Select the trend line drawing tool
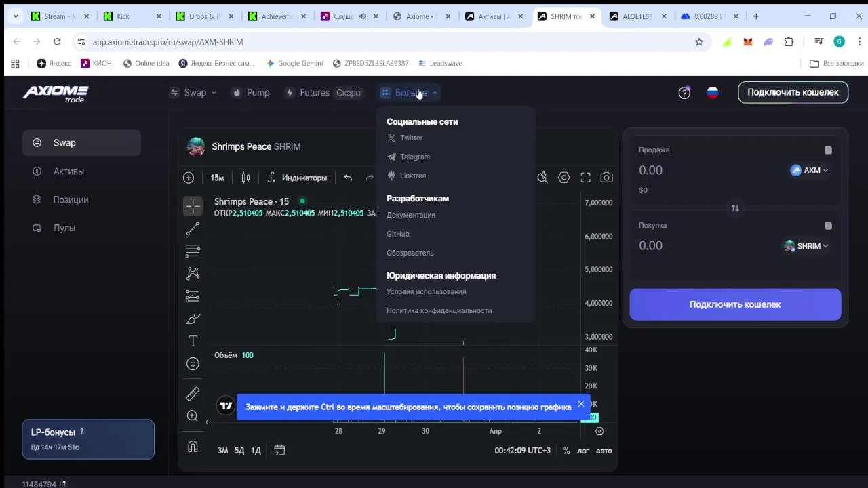Viewport: 868px width, 488px height. (193, 229)
